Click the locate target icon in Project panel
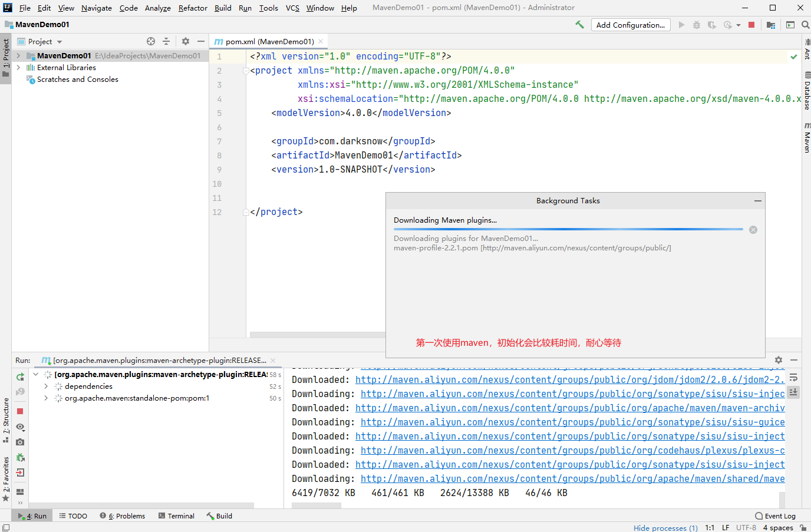The height and width of the screenshot is (532, 811). (151, 41)
